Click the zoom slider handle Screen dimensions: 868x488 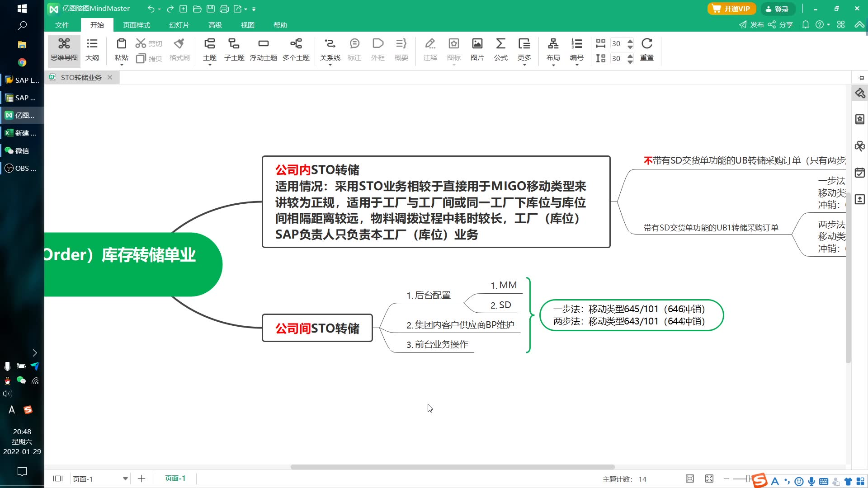point(748,479)
